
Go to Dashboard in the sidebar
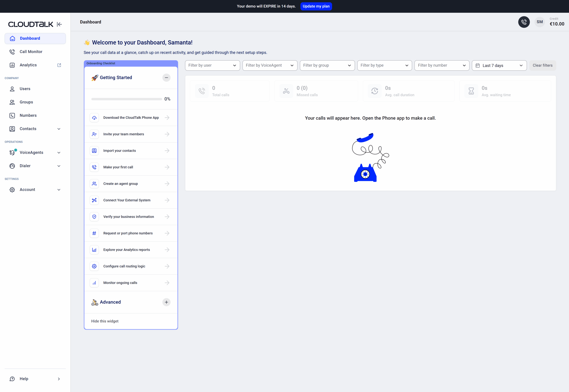click(x=35, y=38)
